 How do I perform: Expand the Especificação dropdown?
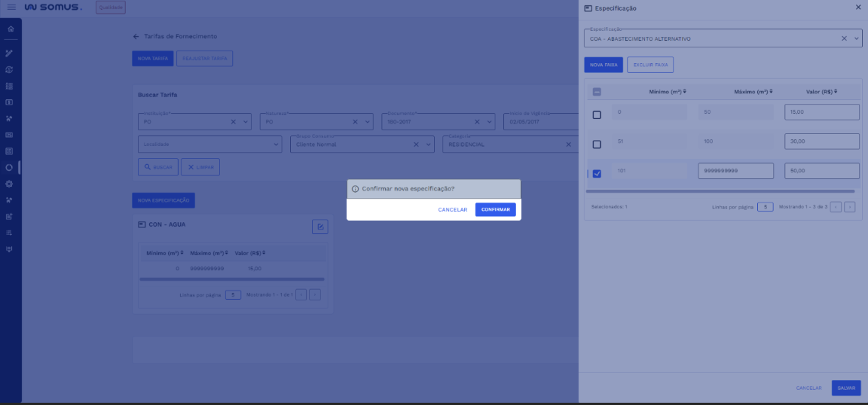857,38
